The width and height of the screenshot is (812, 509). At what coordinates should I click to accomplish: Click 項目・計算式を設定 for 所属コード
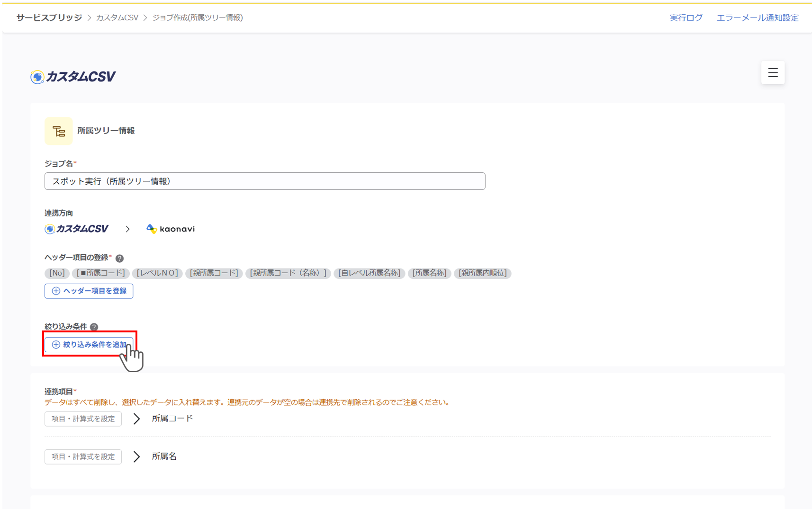pyautogui.click(x=83, y=419)
